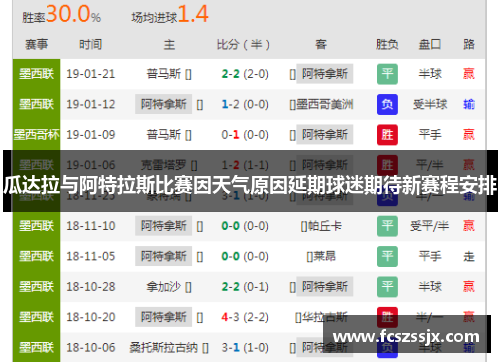500x362 pixels.
Task: Open away team 莱昂
Action: [x=325, y=256]
